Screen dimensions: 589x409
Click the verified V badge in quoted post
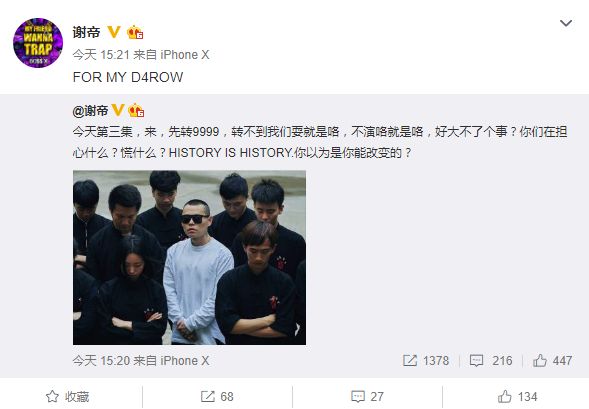(x=118, y=110)
